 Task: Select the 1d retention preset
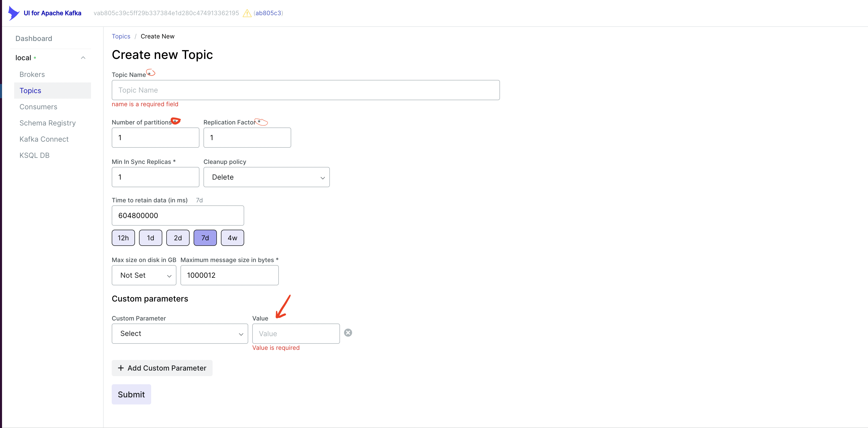[x=150, y=238]
